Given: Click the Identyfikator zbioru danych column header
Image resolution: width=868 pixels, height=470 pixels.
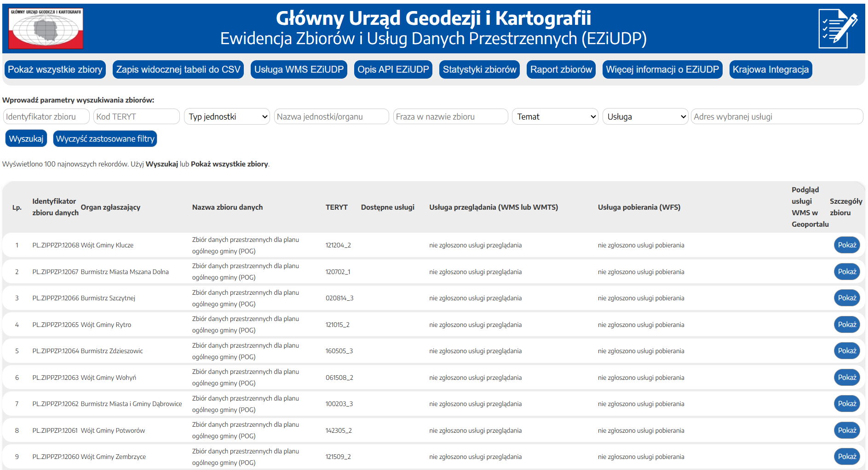Looking at the screenshot, I should 55,207.
